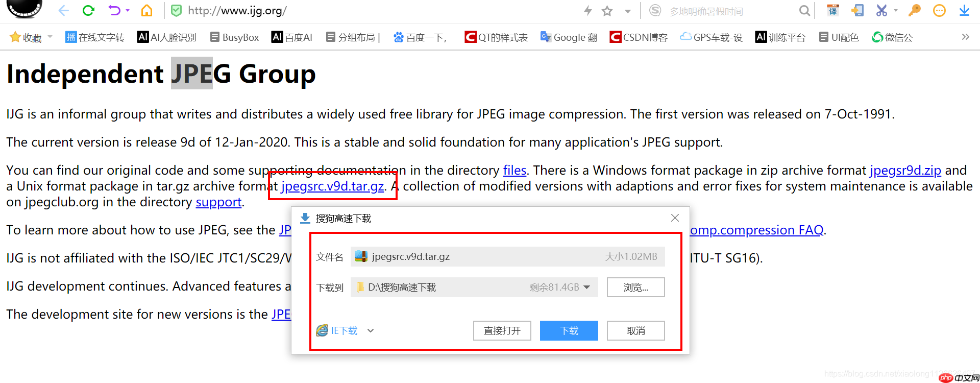Click the download path field D:\搜狗高速下载
This screenshot has width=980, height=383.
(x=474, y=287)
